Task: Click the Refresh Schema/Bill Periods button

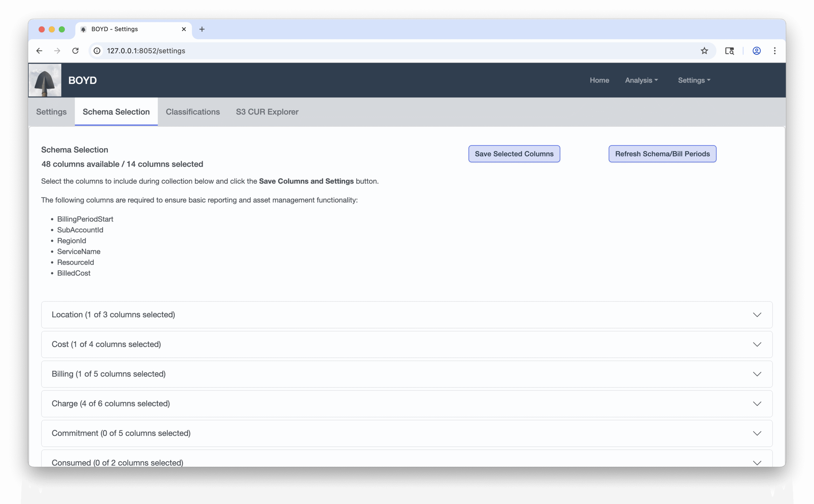Action: click(662, 154)
